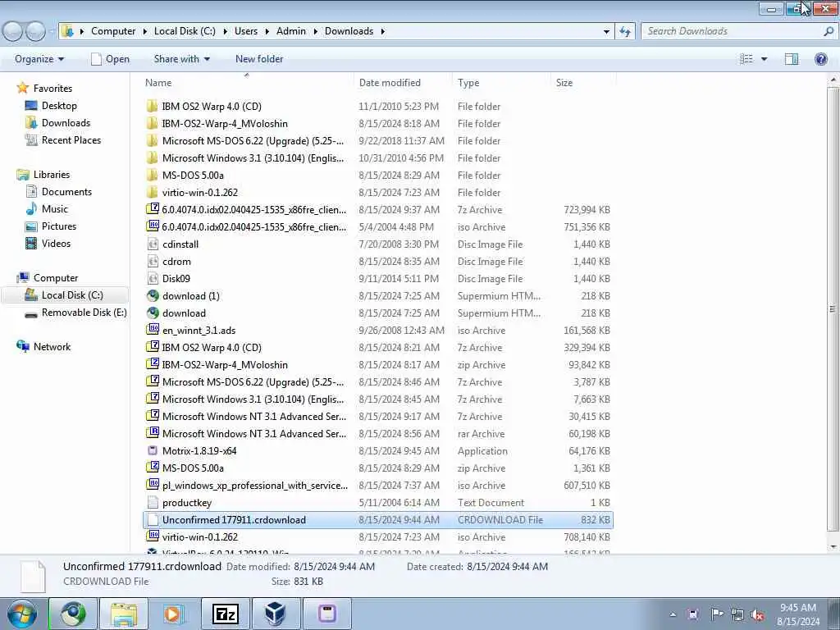Image resolution: width=840 pixels, height=630 pixels.
Task: Open Windows Media Player taskbar icon
Action: pos(174,614)
